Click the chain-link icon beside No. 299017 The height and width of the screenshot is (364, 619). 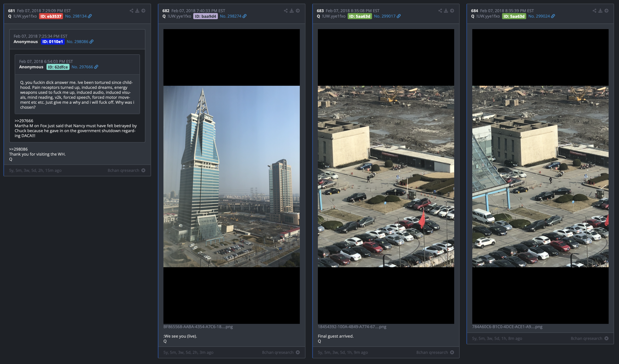coord(399,16)
